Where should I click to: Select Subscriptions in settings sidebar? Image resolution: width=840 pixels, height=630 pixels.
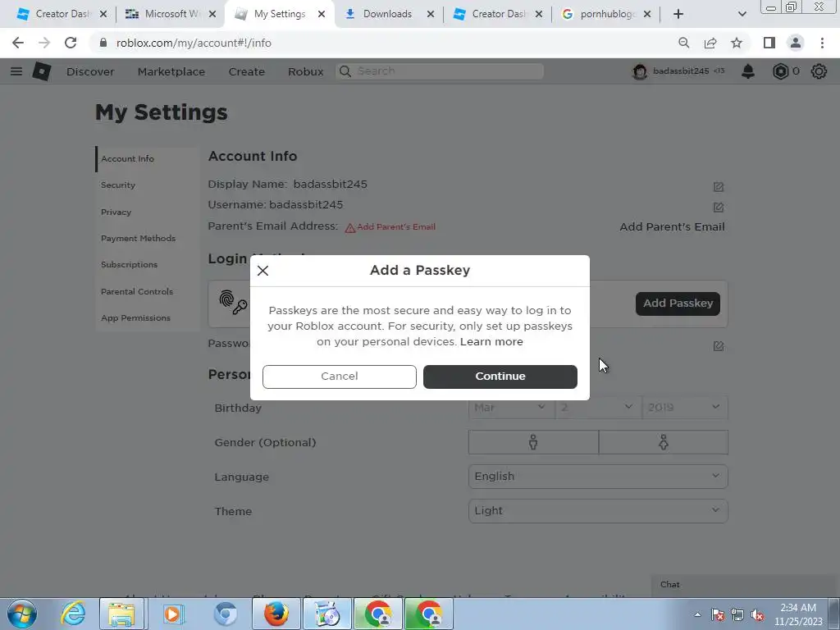click(129, 265)
